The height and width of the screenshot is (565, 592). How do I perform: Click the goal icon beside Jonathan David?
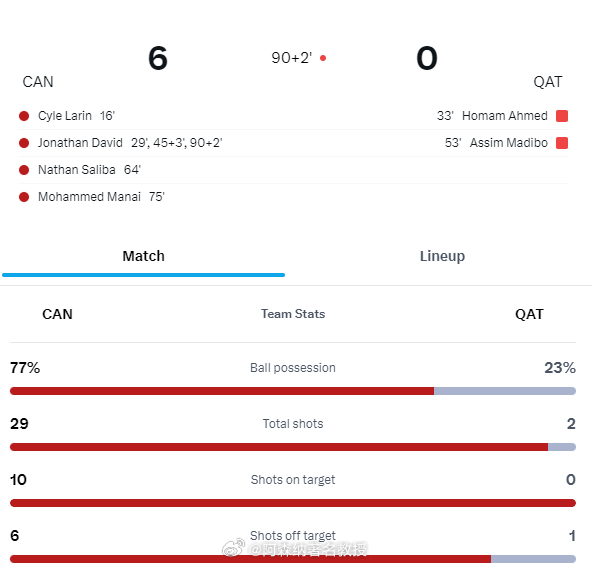[x=24, y=143]
